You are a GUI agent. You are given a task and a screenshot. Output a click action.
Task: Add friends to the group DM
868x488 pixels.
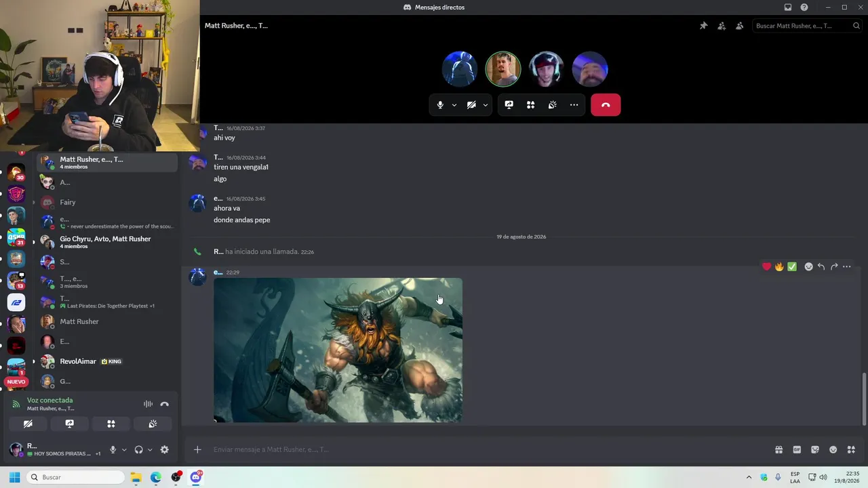(x=722, y=26)
